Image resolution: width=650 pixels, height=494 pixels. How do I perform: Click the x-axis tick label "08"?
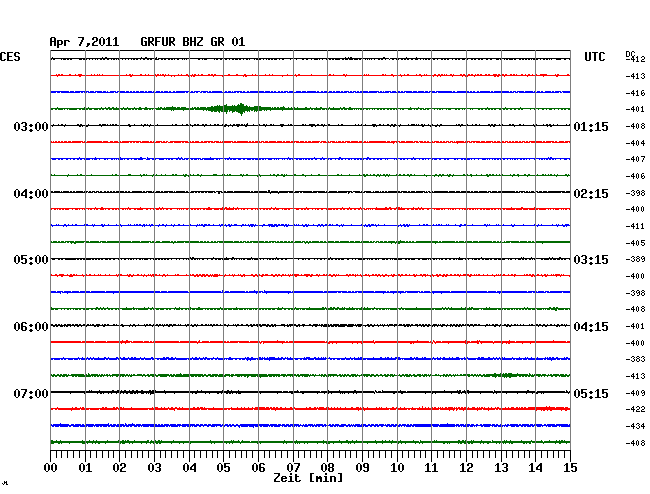[327, 468]
